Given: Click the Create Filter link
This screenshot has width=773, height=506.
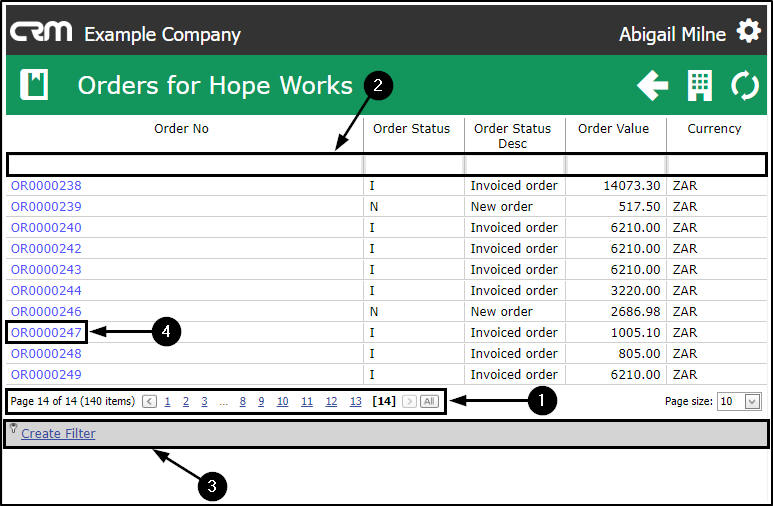Looking at the screenshot, I should (x=58, y=434).
